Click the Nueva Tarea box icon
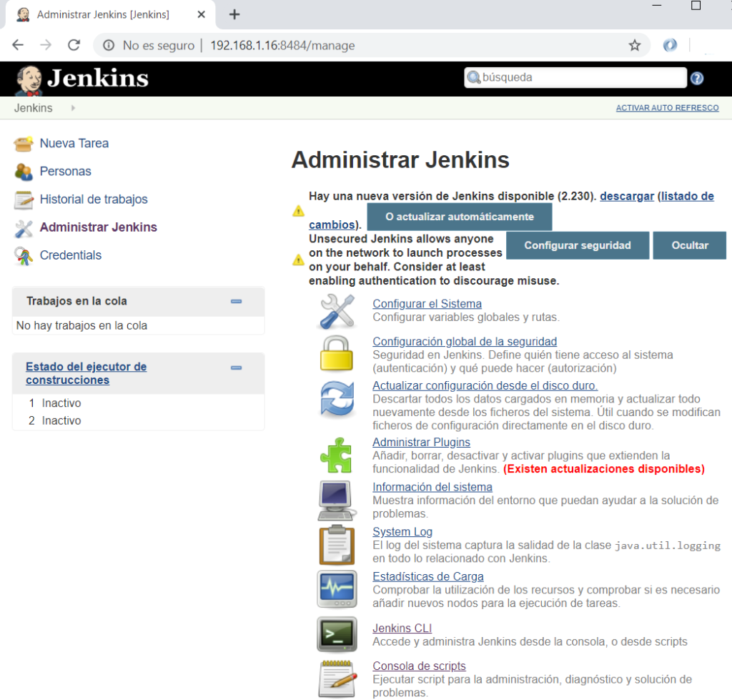The height and width of the screenshot is (700, 732). point(24,144)
